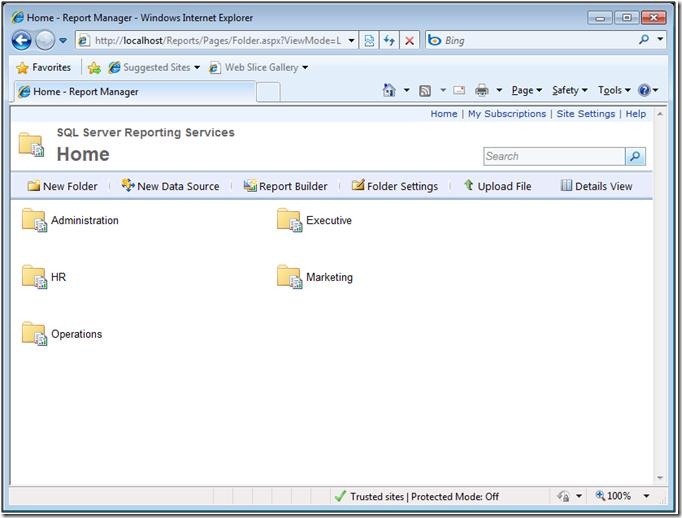Open the Marketing folder link
Screen dimensions: 682x518
point(329,277)
